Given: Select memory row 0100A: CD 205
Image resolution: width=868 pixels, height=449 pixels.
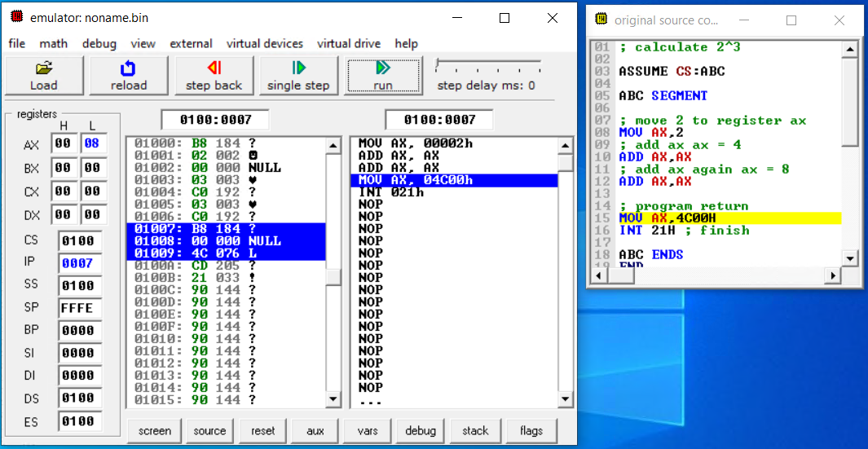Looking at the screenshot, I should [227, 266].
